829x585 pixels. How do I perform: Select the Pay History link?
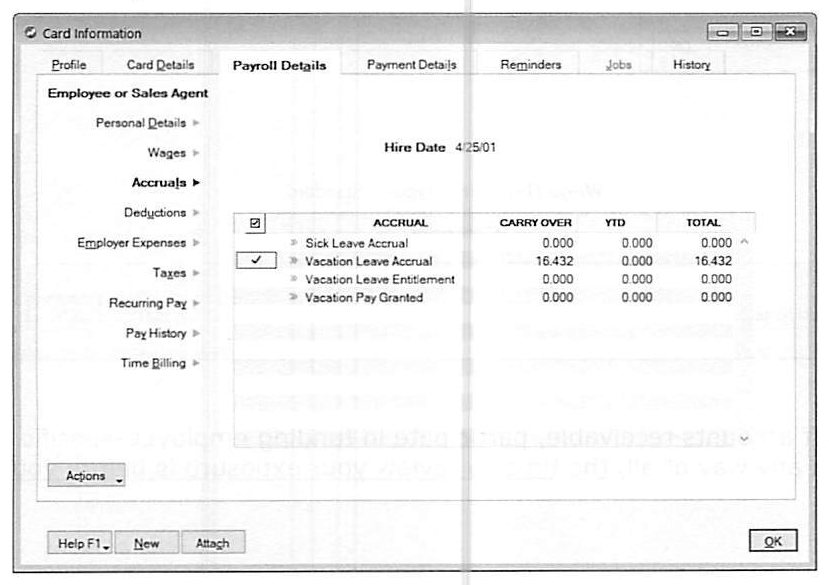point(156,333)
